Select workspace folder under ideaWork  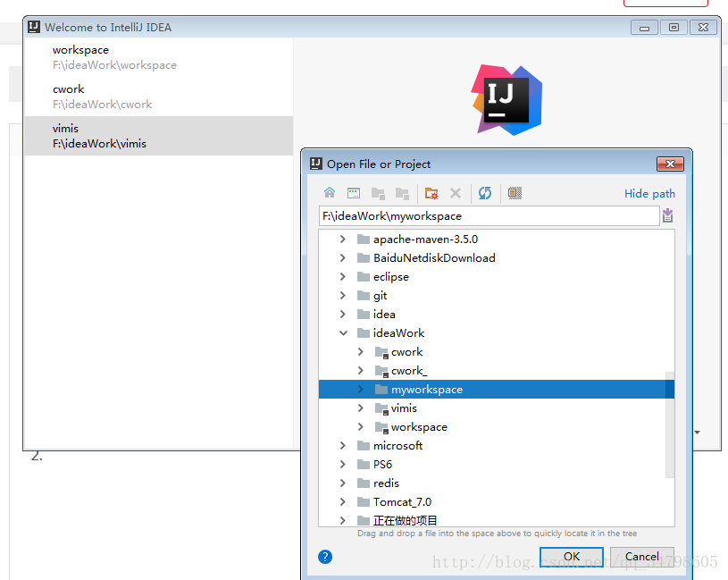coord(419,427)
